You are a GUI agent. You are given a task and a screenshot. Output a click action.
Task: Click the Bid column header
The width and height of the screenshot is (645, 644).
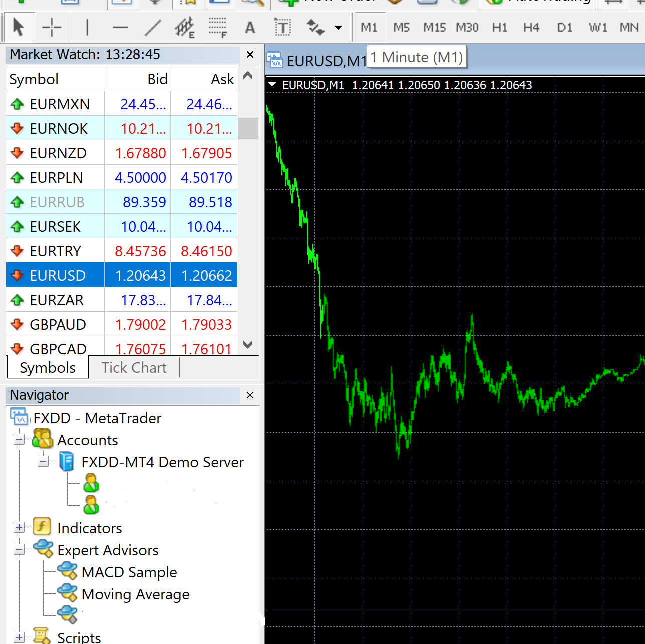[x=138, y=79]
